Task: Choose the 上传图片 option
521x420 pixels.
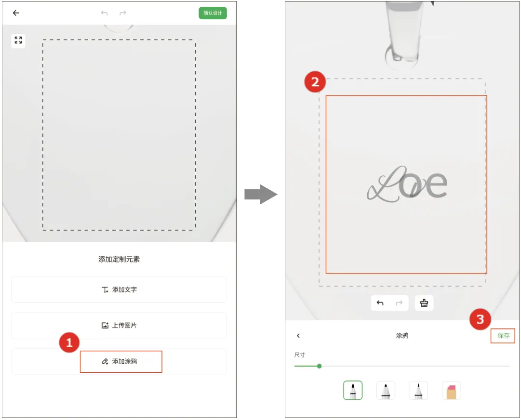Action: [x=119, y=325]
